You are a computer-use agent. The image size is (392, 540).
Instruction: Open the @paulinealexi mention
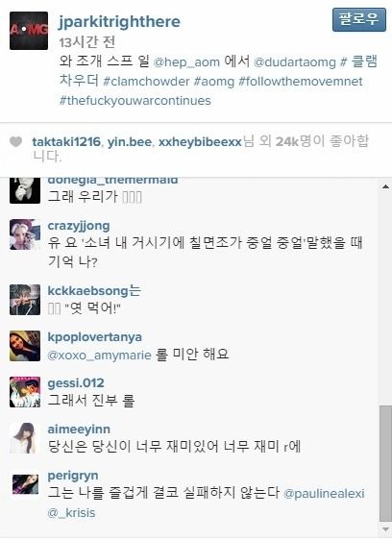tap(324, 494)
